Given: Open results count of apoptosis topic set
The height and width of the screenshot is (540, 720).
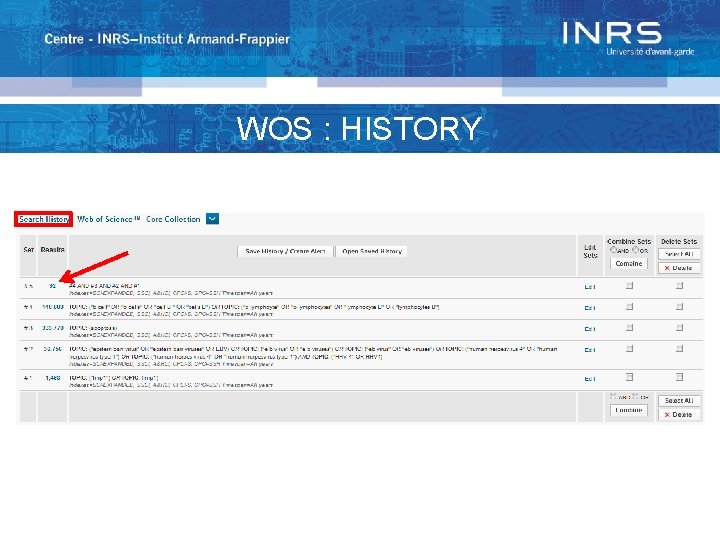Looking at the screenshot, I should coord(53,328).
